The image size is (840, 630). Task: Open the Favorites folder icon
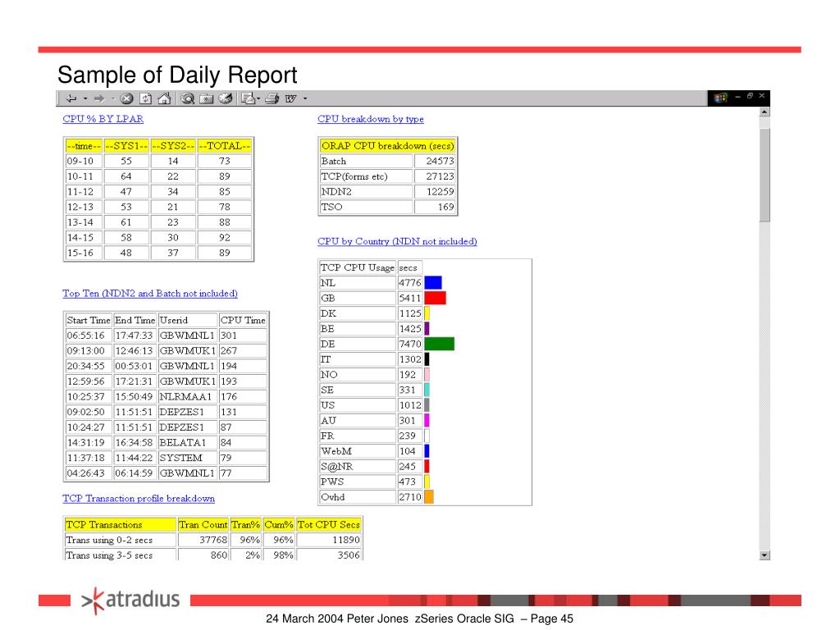[x=206, y=98]
